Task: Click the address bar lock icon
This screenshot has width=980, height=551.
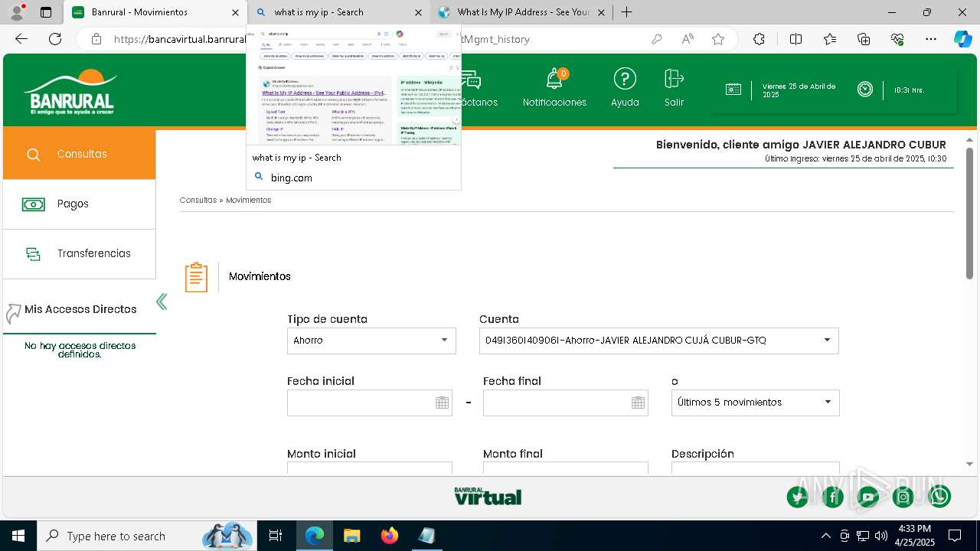Action: pyautogui.click(x=96, y=39)
